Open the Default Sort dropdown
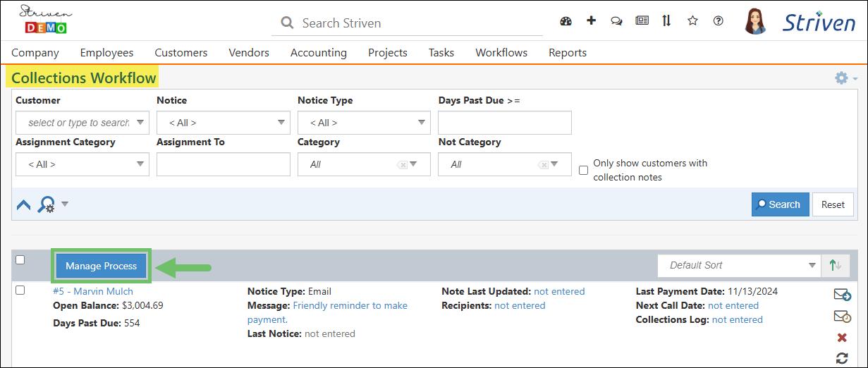The height and width of the screenshot is (368, 868). pos(739,265)
